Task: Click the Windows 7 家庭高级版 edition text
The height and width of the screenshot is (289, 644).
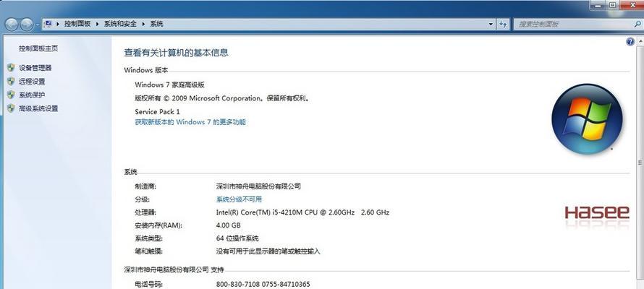Action: (169, 85)
